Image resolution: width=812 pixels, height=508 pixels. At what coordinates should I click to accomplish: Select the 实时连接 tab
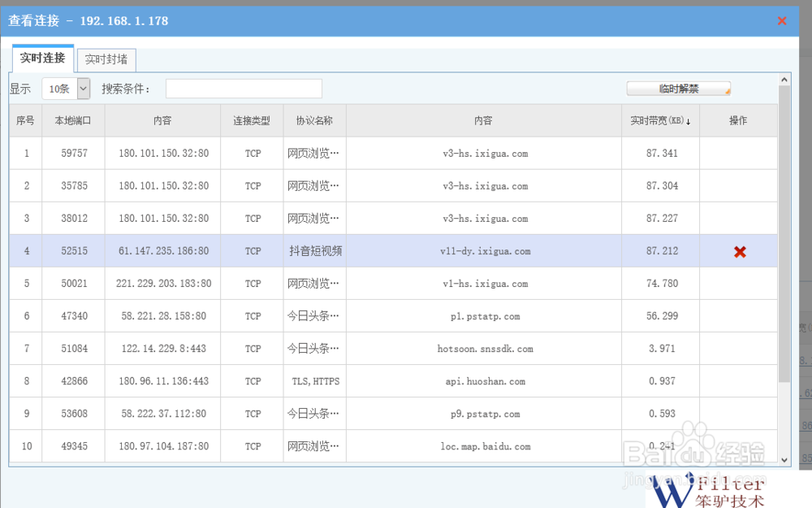coord(43,58)
